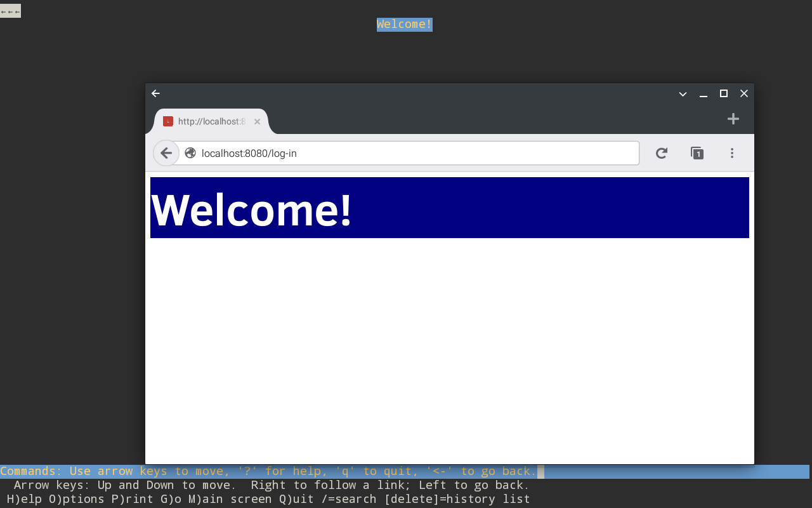Image resolution: width=812 pixels, height=508 pixels.
Task: Close the http://localhost tab with its X
Action: [257, 121]
